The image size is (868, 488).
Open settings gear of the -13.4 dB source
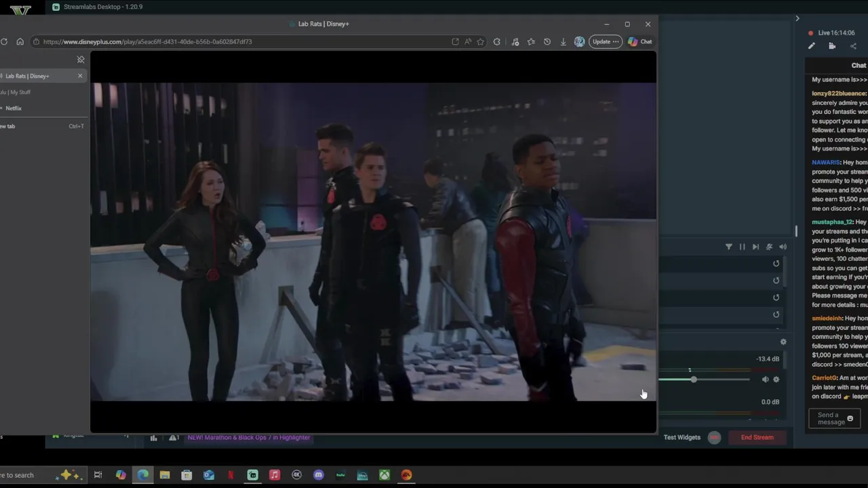[x=776, y=380]
